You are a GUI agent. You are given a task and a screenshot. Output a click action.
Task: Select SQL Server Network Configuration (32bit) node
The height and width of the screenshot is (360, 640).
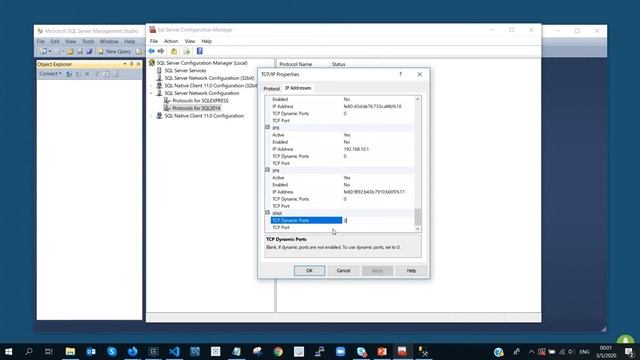click(x=209, y=78)
